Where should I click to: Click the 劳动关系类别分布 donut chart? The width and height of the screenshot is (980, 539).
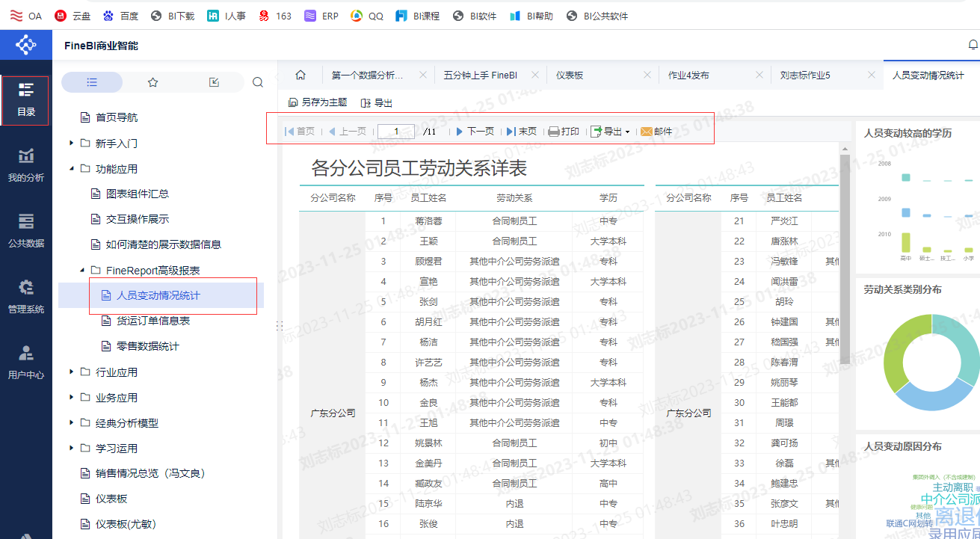tap(931, 363)
